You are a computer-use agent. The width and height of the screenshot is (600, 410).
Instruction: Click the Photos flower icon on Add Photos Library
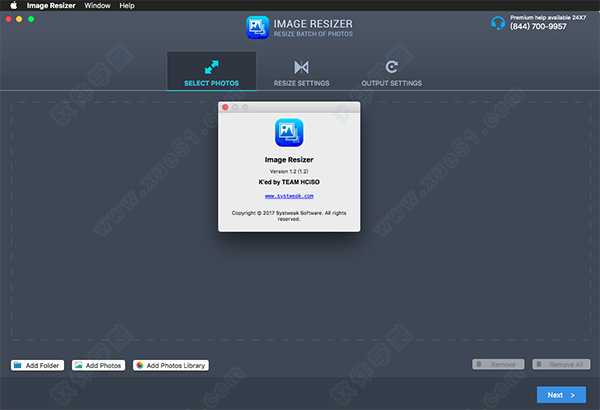pos(140,365)
